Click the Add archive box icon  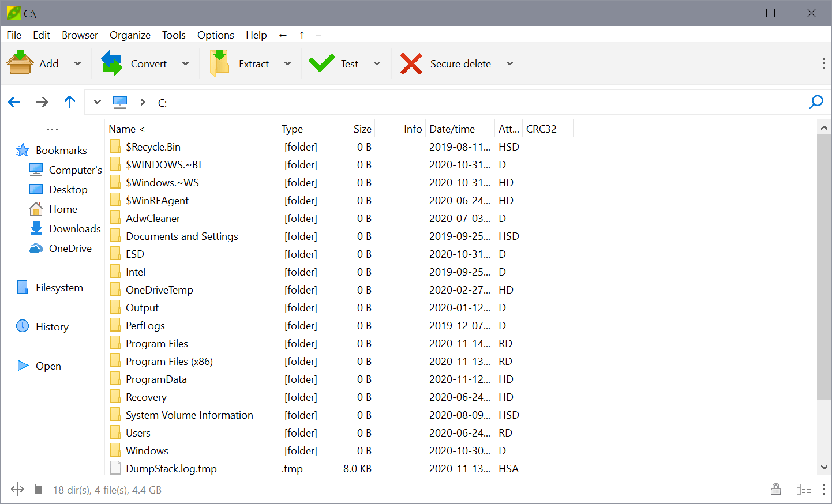pyautogui.click(x=20, y=62)
